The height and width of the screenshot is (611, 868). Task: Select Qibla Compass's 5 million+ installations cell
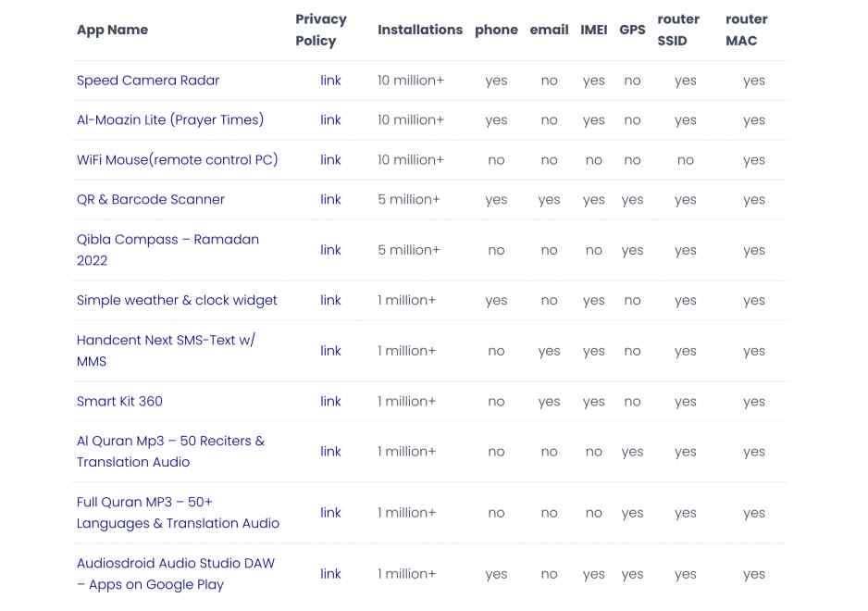(409, 250)
